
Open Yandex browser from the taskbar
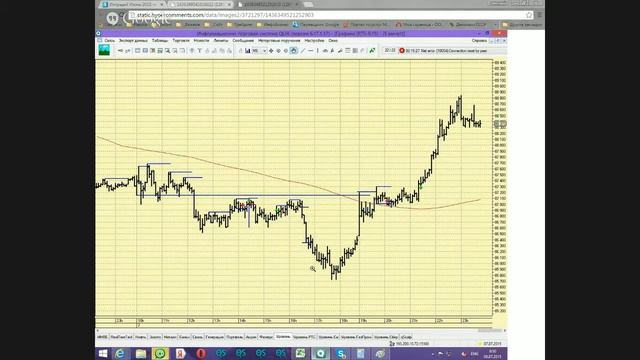pos(180,353)
